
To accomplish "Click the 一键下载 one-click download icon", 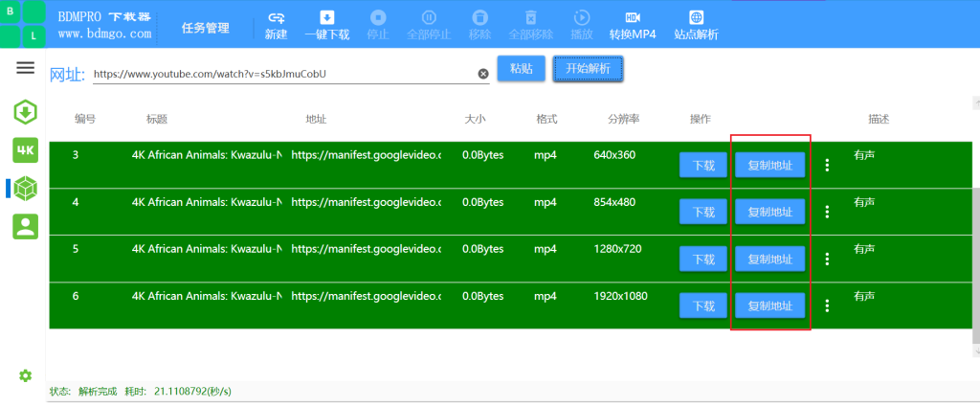I will [x=327, y=17].
